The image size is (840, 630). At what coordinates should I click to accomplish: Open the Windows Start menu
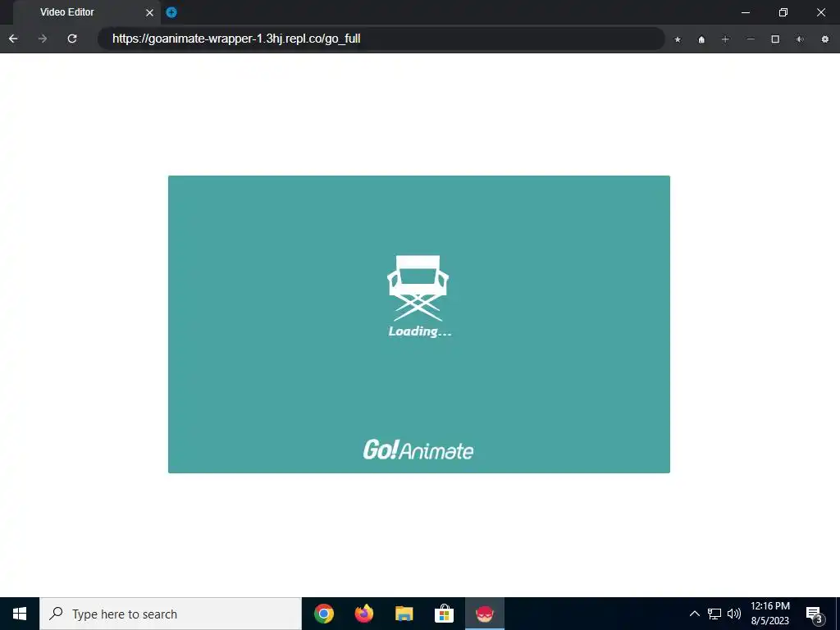20,614
